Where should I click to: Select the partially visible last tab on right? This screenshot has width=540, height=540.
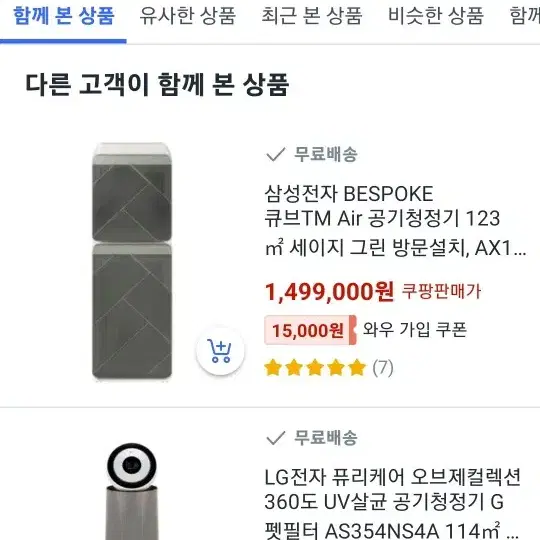[x=525, y=16]
